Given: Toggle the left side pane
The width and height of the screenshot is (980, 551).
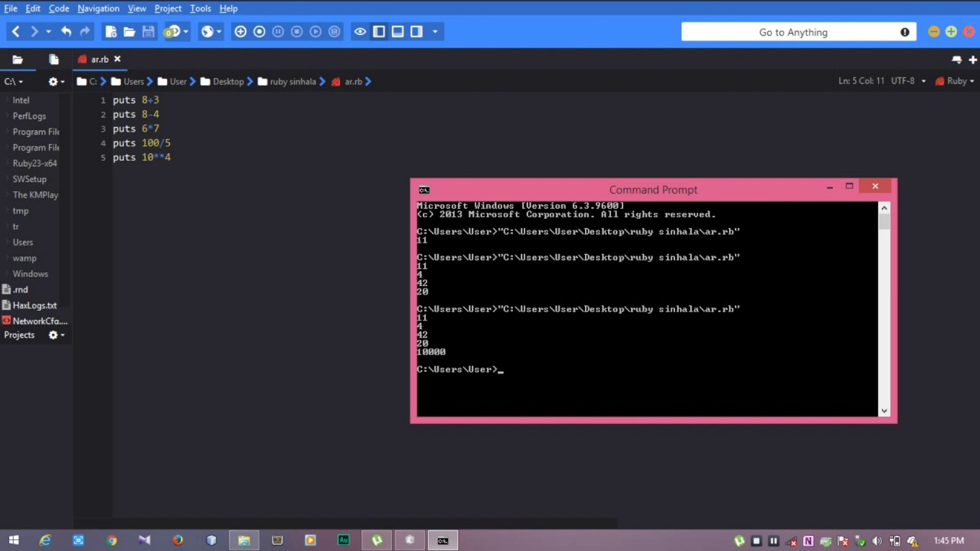Looking at the screenshot, I should coord(379,31).
